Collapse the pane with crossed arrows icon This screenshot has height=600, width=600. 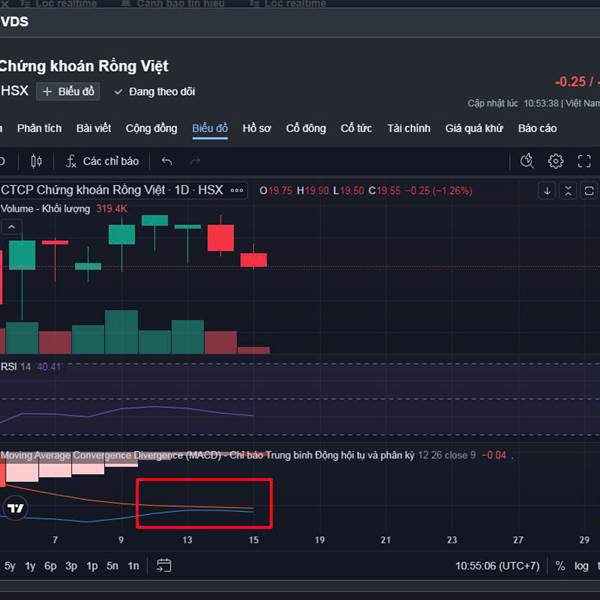point(568,191)
